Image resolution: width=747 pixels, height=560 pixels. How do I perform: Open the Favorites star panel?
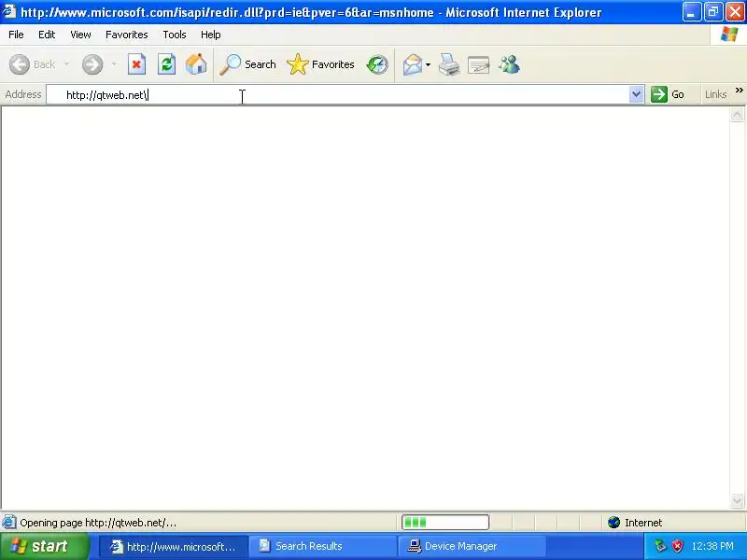pyautogui.click(x=320, y=64)
